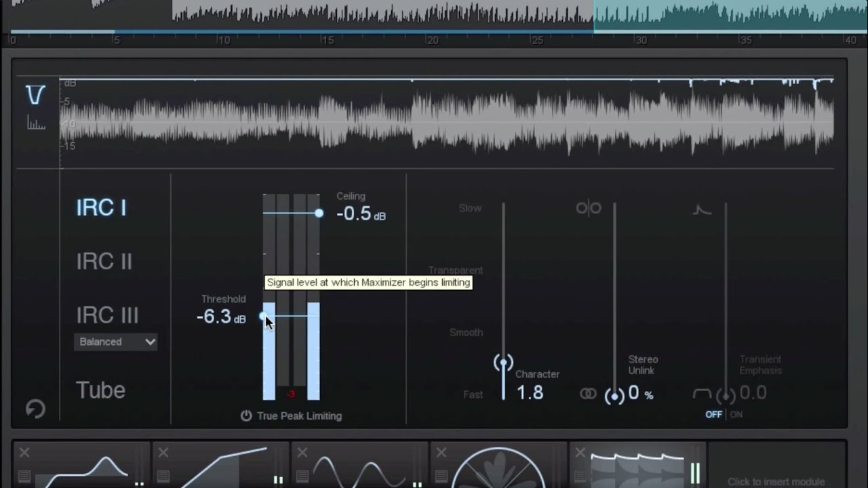
Task: Click the True Peak Limiting label
Action: pyautogui.click(x=299, y=416)
